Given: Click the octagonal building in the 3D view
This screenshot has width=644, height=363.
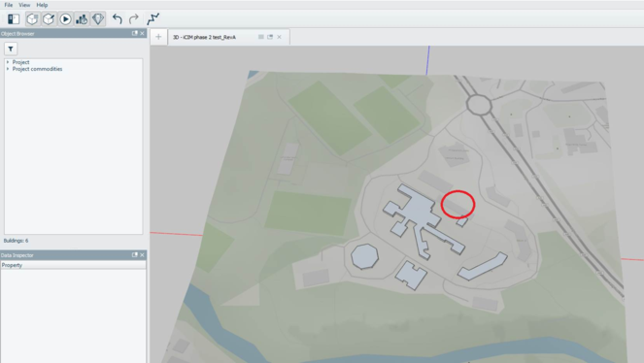Looking at the screenshot, I should (x=364, y=256).
